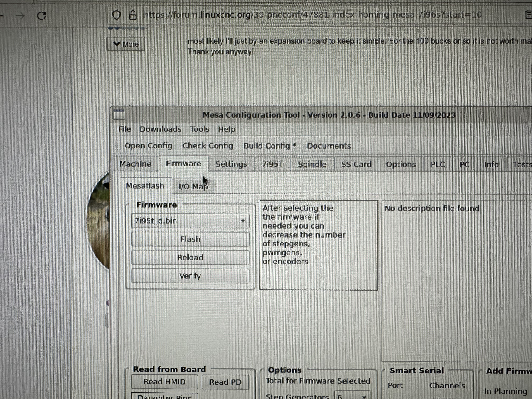532x399 pixels.
Task: Click the window menu icon in title bar
Action: tap(119, 115)
